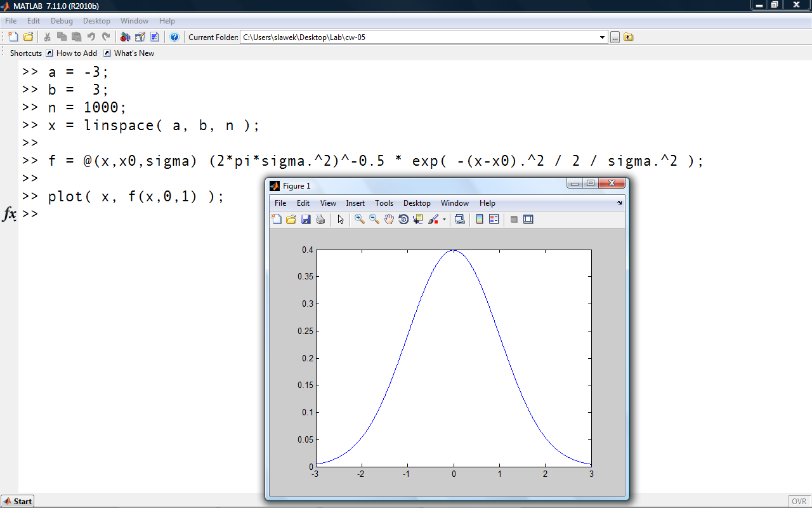This screenshot has width=812, height=508.
Task: Click the Cut scissors icon in MATLAB toolbar
Action: click(x=47, y=37)
